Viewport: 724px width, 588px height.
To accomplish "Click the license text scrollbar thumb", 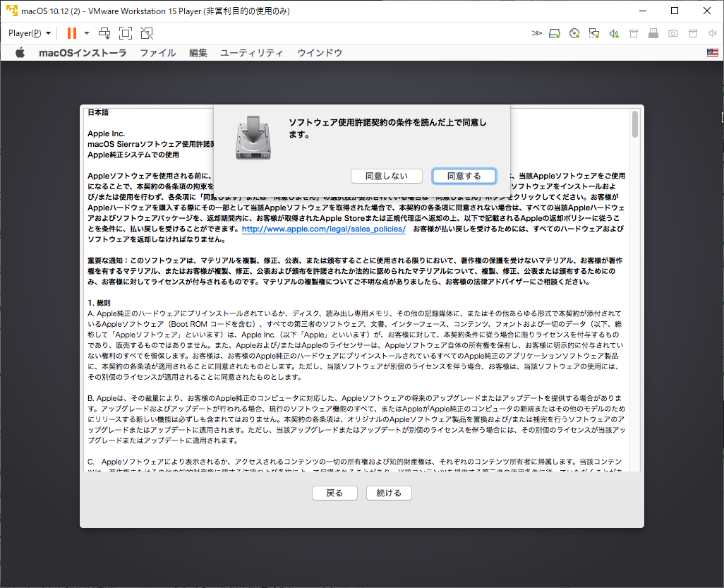I will (635, 124).
